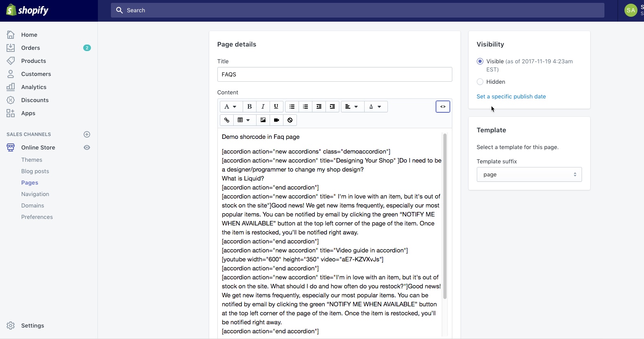
Task: Insert a video into content
Action: (x=277, y=120)
